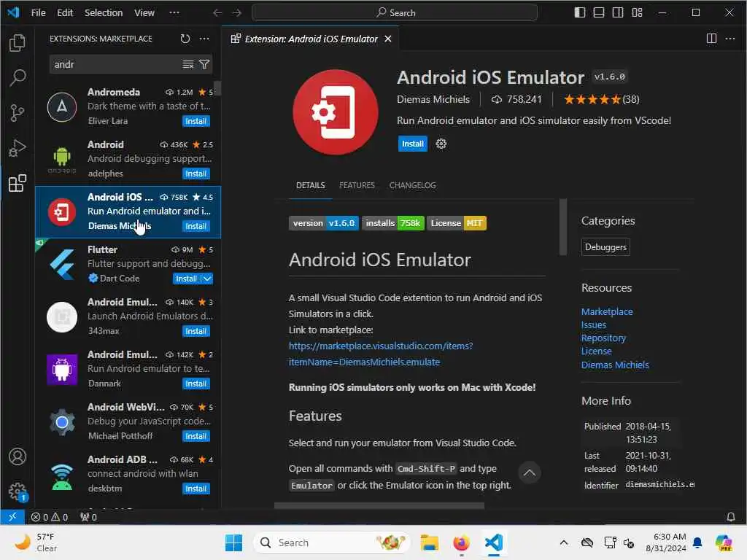Click the Debuggers category tag
This screenshot has width=747, height=560.
click(605, 247)
